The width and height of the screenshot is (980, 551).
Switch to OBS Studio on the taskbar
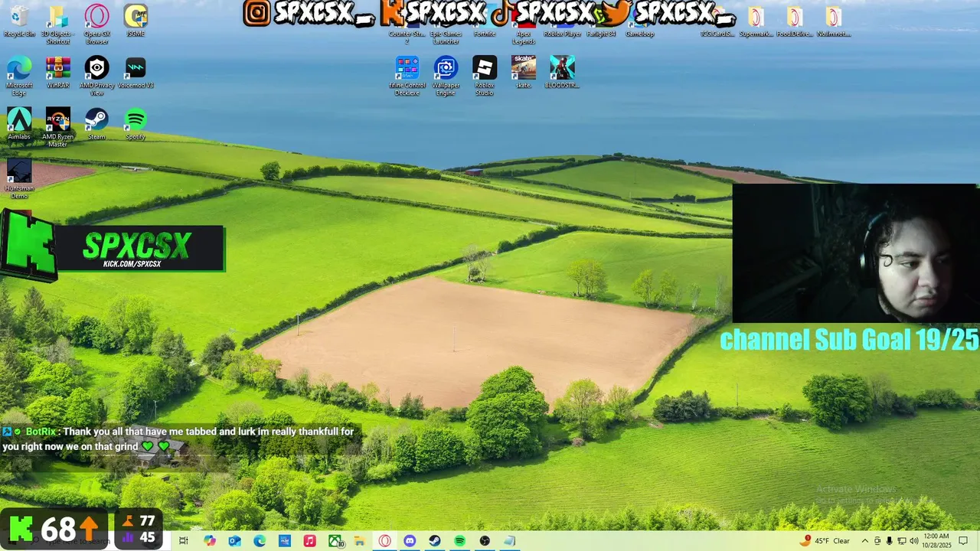click(485, 541)
